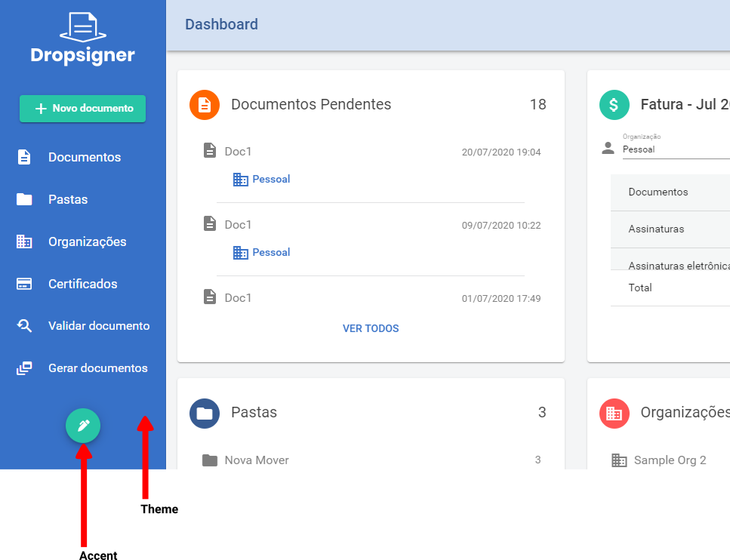Click the Total row in the Fatura table

670,288
